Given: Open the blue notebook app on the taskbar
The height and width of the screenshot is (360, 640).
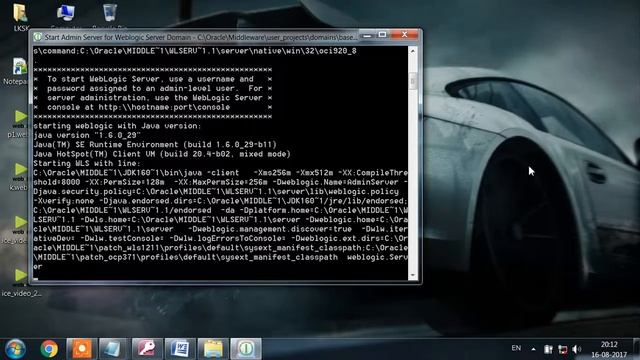Looking at the screenshot, I should click(x=112, y=349).
